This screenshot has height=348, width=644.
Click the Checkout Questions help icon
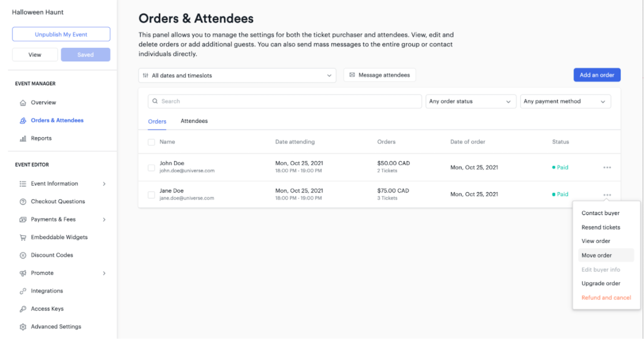point(23,202)
